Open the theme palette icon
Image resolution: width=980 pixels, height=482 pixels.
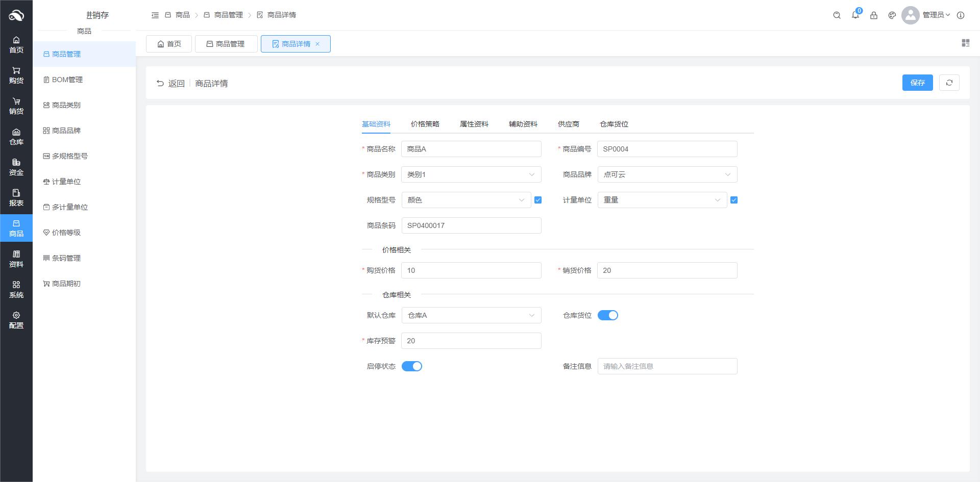(x=892, y=15)
